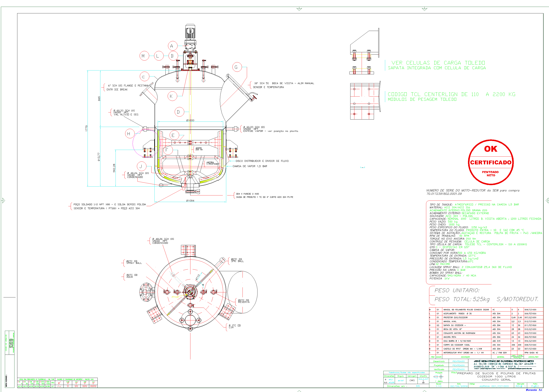
Task: Click the ±0.10 tolerance cell
Action: (20, 386)
